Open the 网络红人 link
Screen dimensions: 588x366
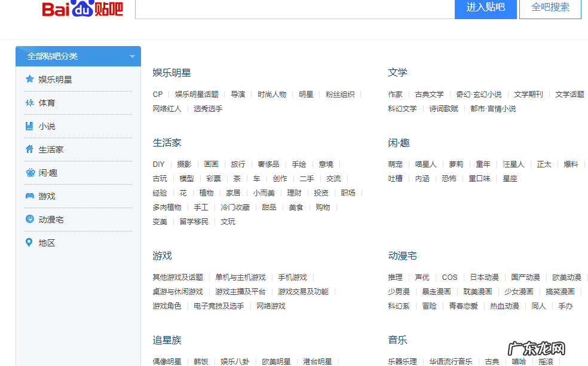(167, 109)
